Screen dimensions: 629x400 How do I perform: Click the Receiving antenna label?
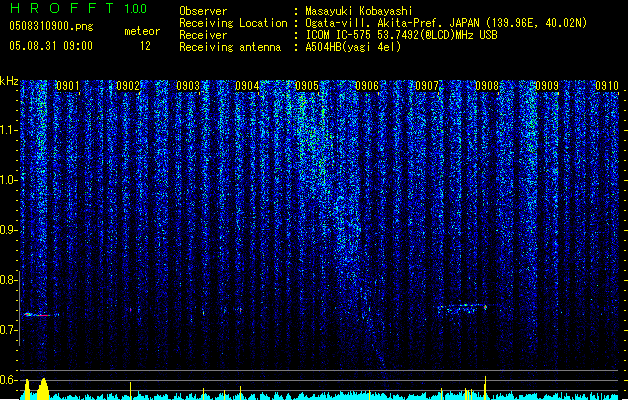click(230, 47)
